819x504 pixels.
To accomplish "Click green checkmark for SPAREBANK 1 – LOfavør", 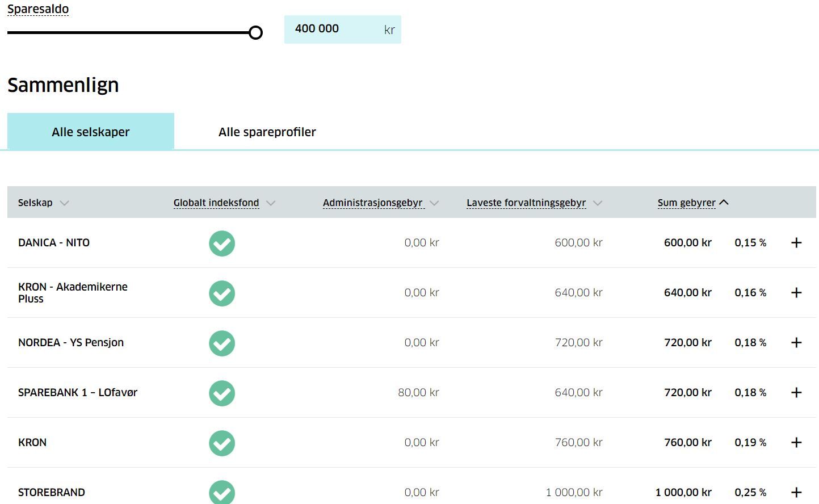I will tap(222, 393).
